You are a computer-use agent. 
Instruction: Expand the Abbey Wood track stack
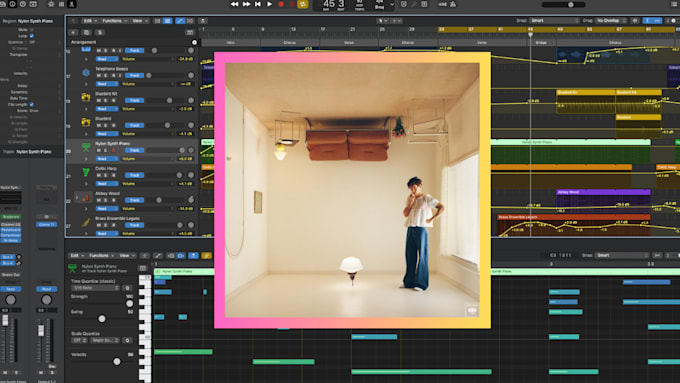point(77,197)
